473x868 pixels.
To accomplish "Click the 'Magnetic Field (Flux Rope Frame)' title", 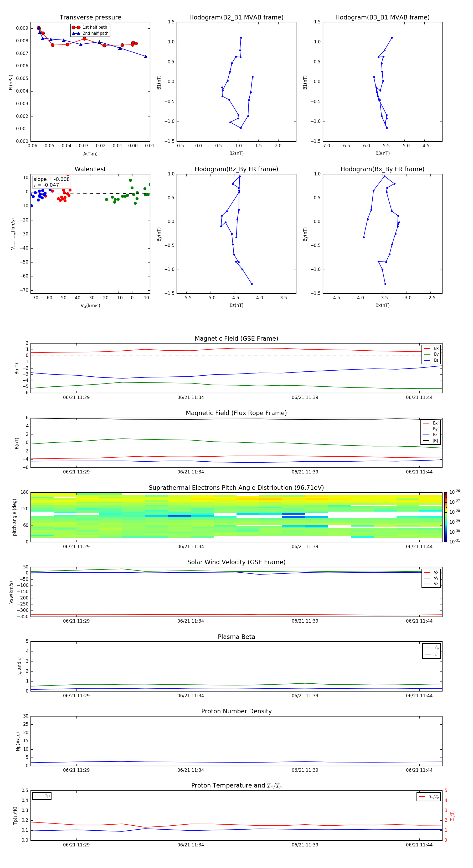I will 236,413.
